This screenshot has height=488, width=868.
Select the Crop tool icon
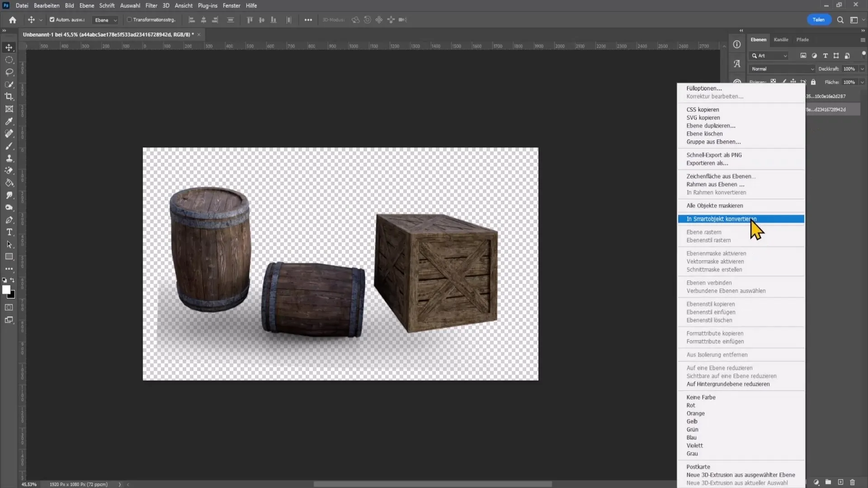tap(9, 97)
